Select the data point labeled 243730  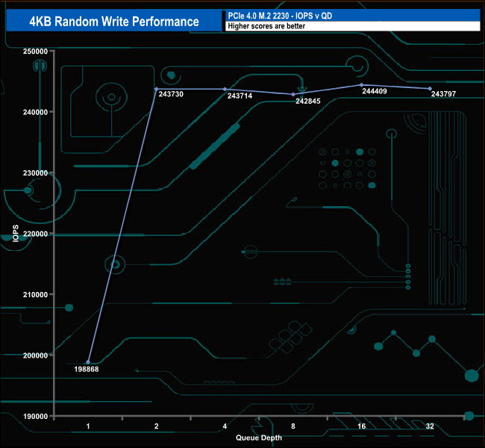[157, 89]
